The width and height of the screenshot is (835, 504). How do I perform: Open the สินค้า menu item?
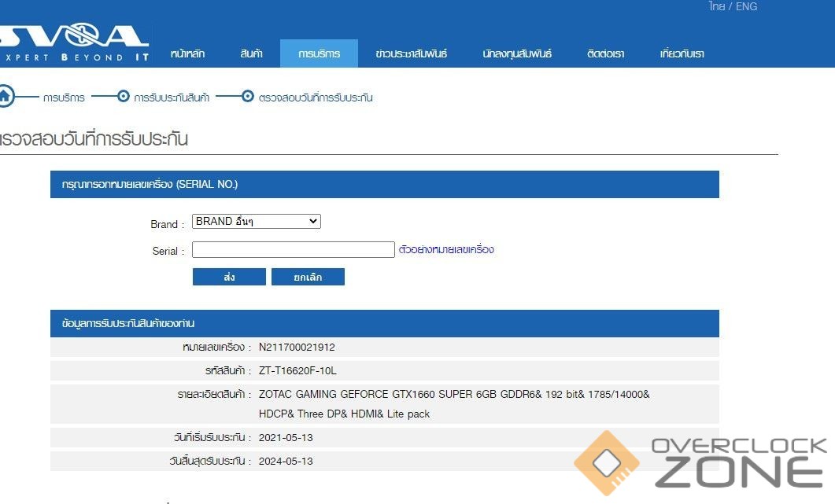(251, 53)
